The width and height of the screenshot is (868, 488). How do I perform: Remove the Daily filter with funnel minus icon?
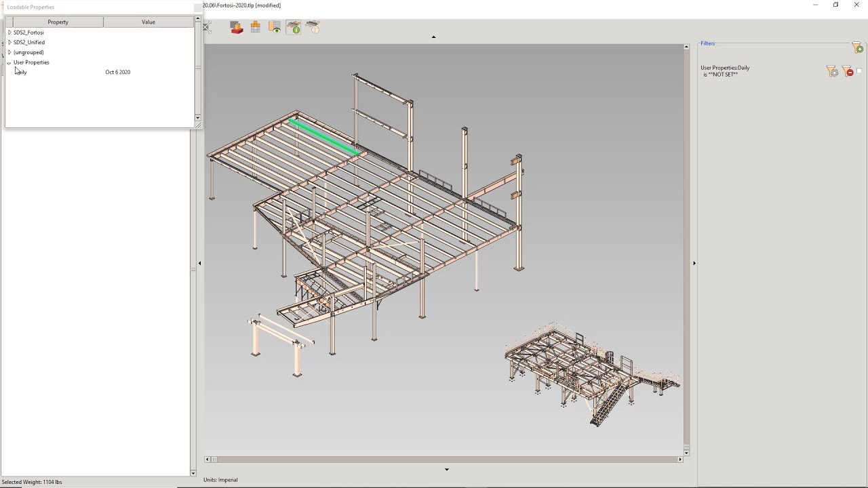point(847,71)
